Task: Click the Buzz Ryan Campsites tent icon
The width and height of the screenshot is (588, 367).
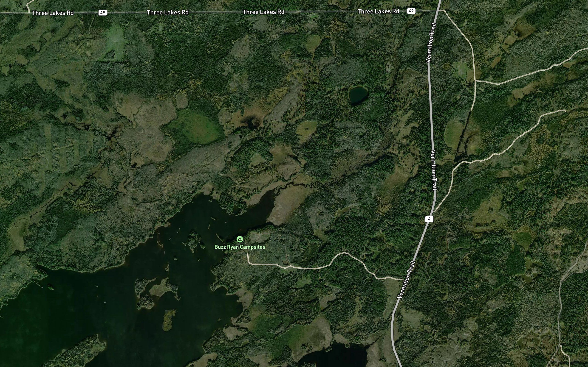Action: coord(240,239)
